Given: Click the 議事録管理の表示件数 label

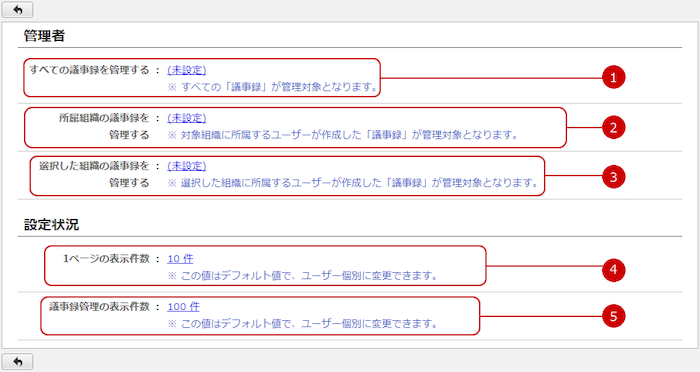Looking at the screenshot, I should tap(100, 306).
